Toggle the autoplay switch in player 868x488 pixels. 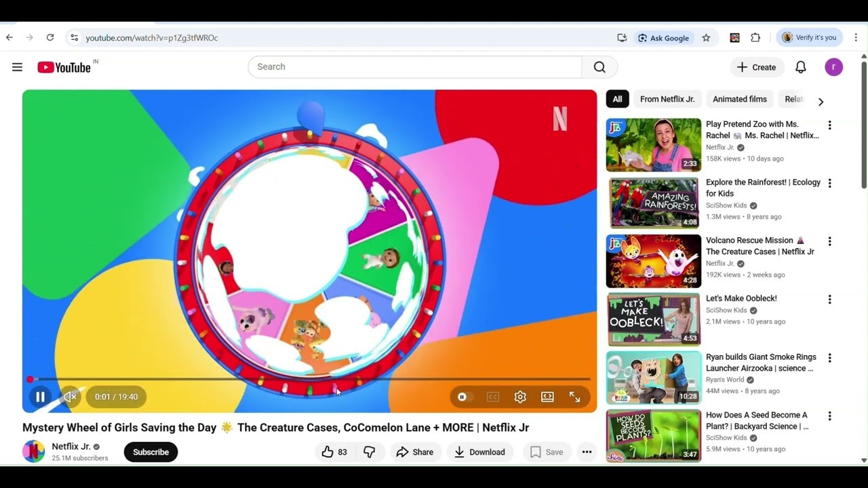coord(463,397)
